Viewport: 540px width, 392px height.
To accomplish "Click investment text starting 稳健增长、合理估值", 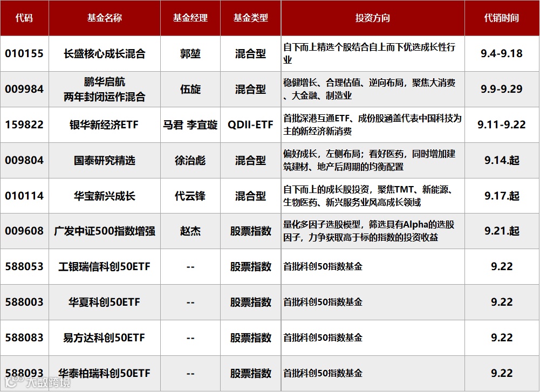I will [369, 89].
